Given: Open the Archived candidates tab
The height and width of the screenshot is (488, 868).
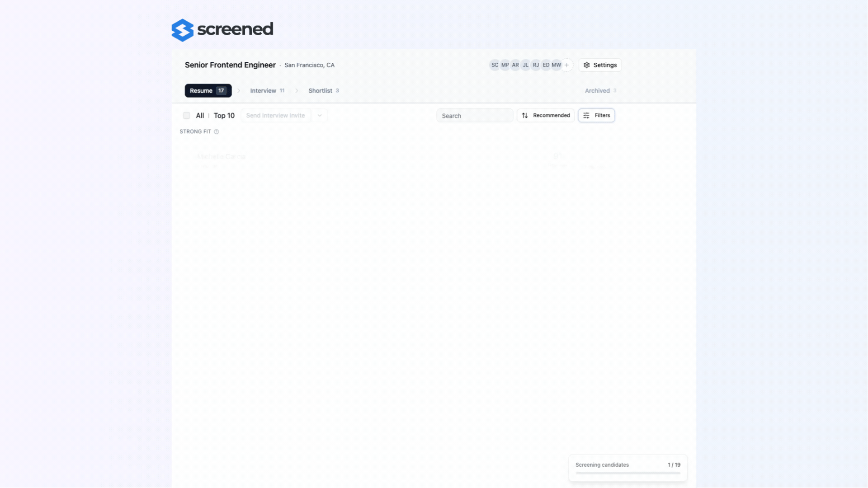Looking at the screenshot, I should tap(600, 91).
